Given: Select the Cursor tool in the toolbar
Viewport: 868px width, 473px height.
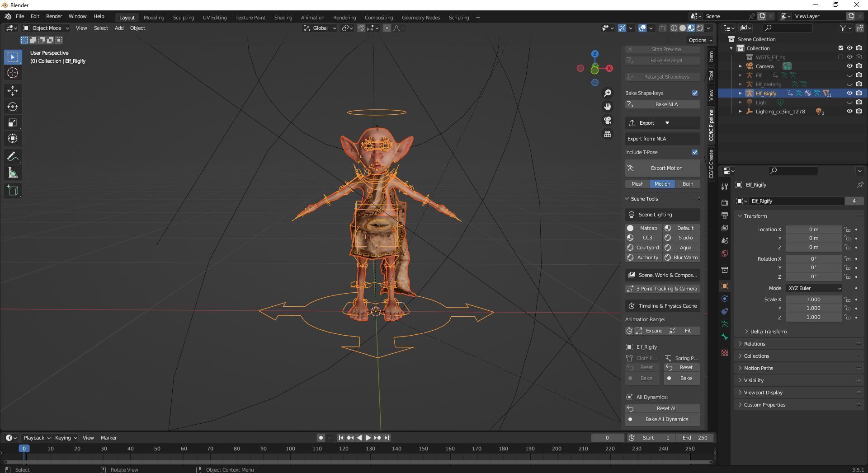Looking at the screenshot, I should click(13, 73).
